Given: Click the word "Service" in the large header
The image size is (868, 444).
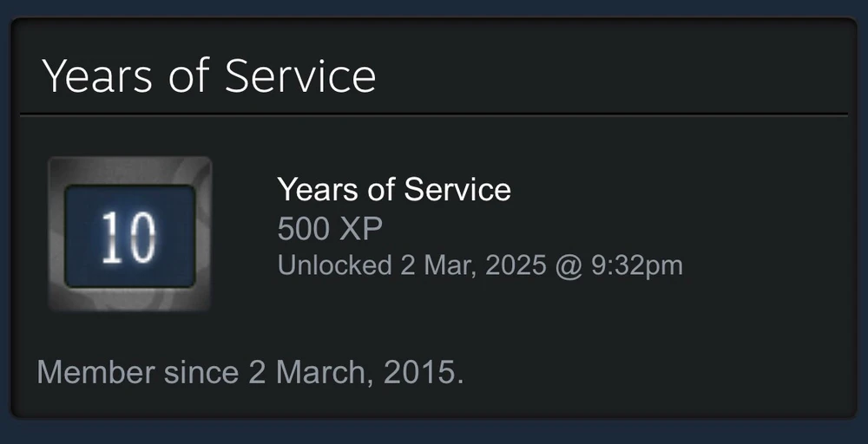Looking at the screenshot, I should [x=300, y=76].
